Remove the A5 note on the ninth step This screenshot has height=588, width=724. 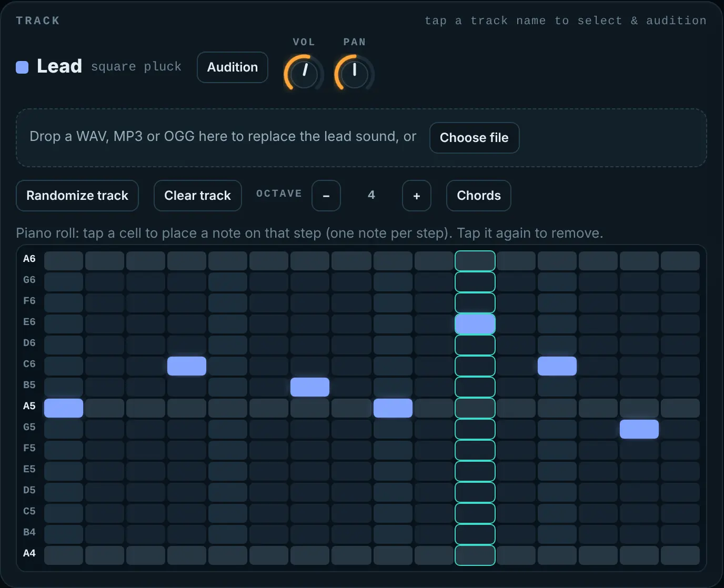click(393, 408)
